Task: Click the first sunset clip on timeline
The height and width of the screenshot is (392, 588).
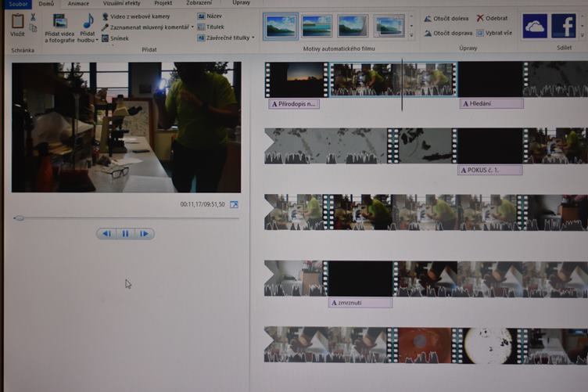Action: [x=296, y=80]
